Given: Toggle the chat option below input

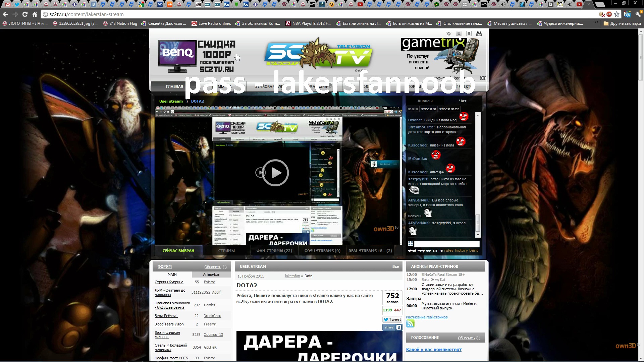Looking at the screenshot, I should (412, 251).
